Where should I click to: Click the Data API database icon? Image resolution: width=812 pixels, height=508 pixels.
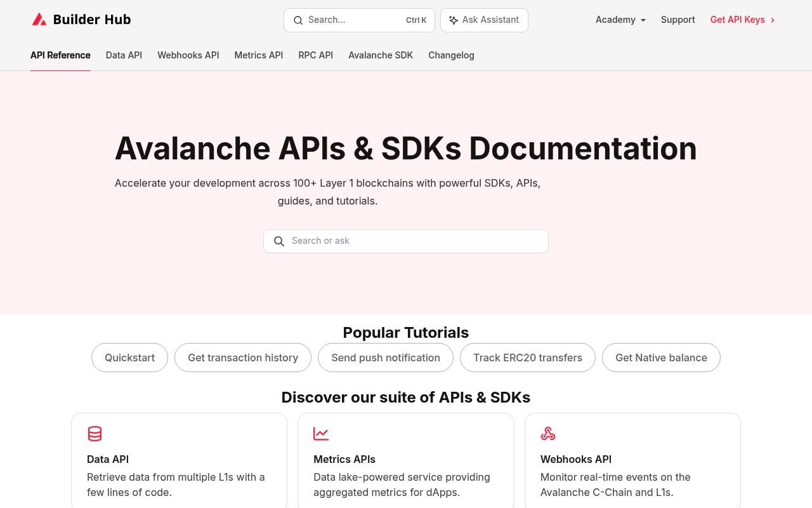pos(95,434)
